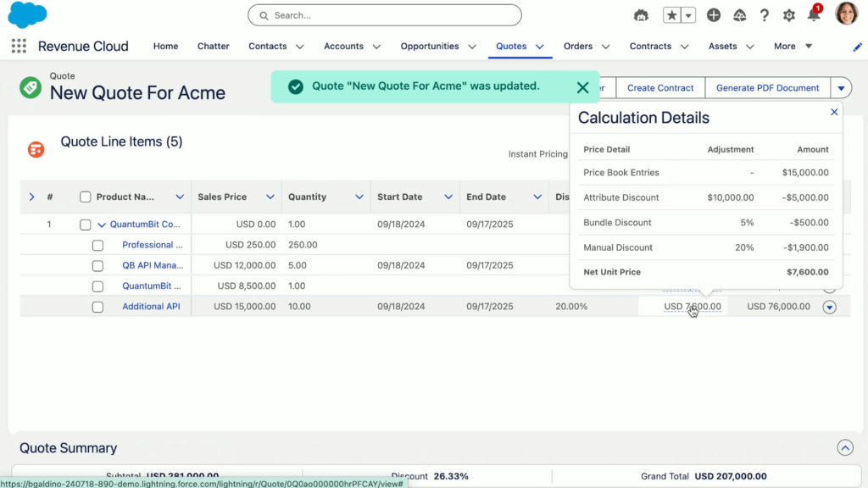This screenshot has width=868, height=488.
Task: Click the edit pencil icon on the navigation bar
Action: (x=857, y=48)
